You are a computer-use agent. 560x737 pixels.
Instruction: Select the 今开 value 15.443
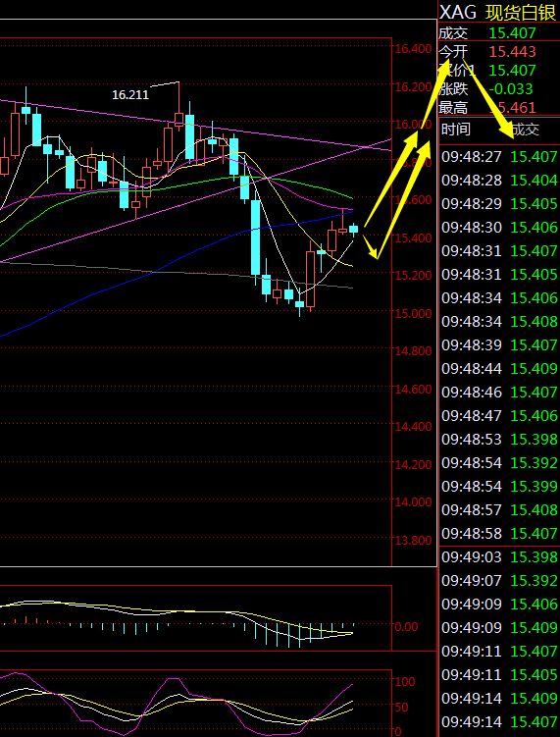[x=513, y=51]
